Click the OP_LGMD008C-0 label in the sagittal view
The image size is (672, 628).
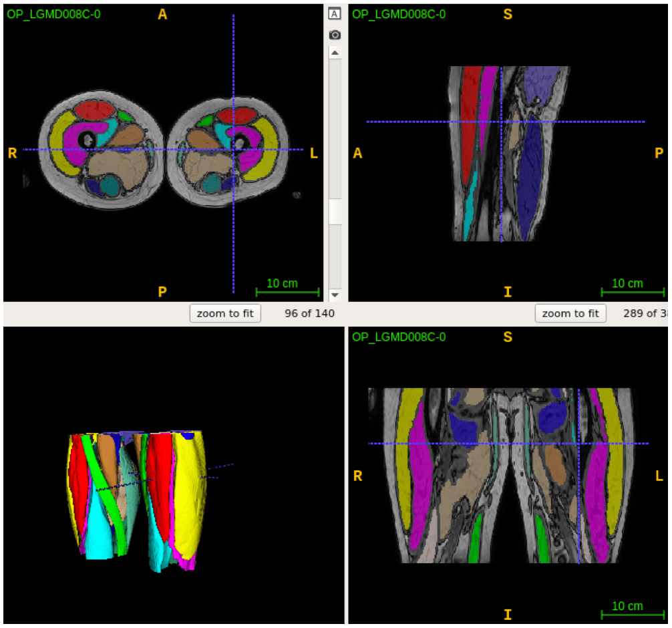399,15
